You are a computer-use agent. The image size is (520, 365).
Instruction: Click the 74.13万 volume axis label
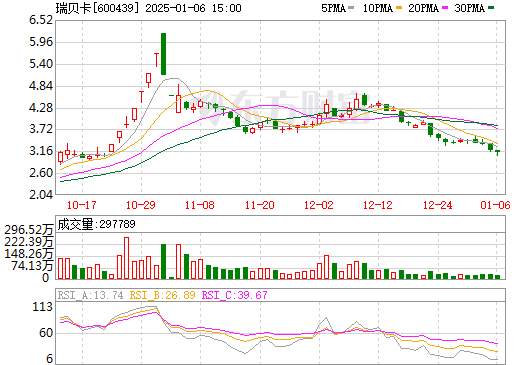pyautogui.click(x=32, y=266)
